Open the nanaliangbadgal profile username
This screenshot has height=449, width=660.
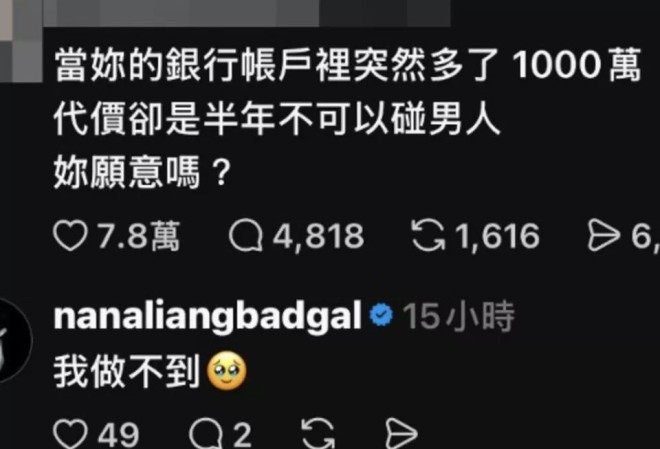pos(208,318)
